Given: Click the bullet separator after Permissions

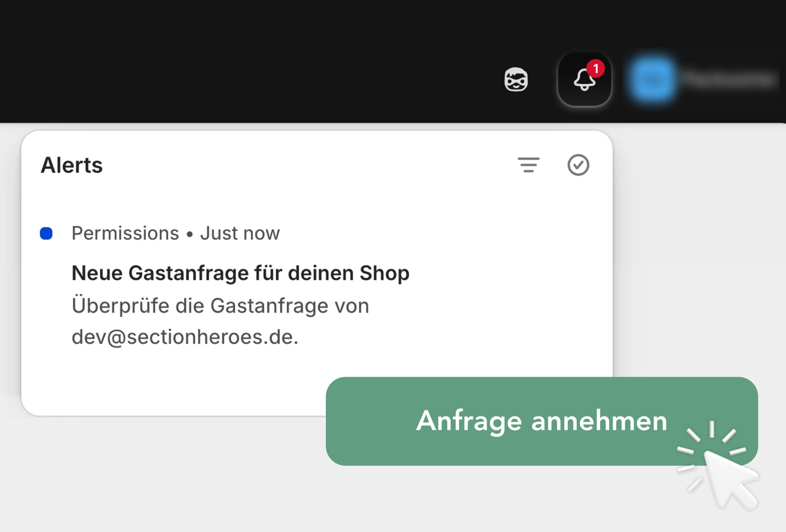Looking at the screenshot, I should pyautogui.click(x=190, y=234).
